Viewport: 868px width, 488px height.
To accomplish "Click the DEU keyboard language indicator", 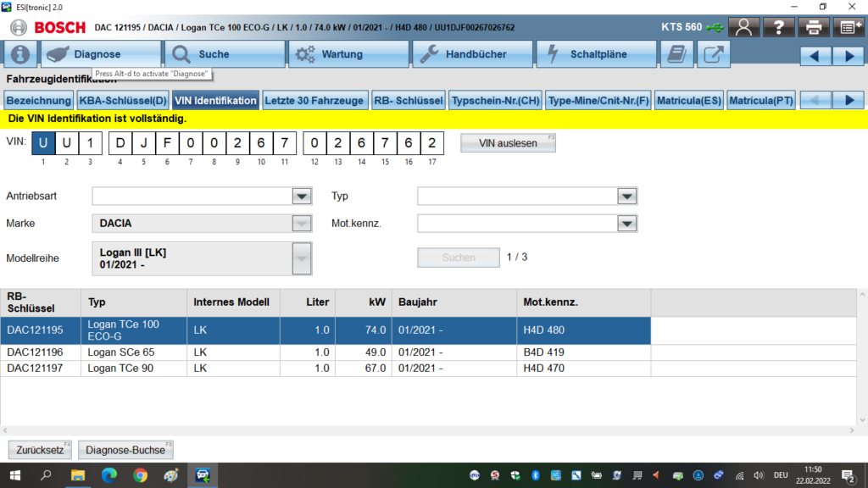I will point(781,475).
